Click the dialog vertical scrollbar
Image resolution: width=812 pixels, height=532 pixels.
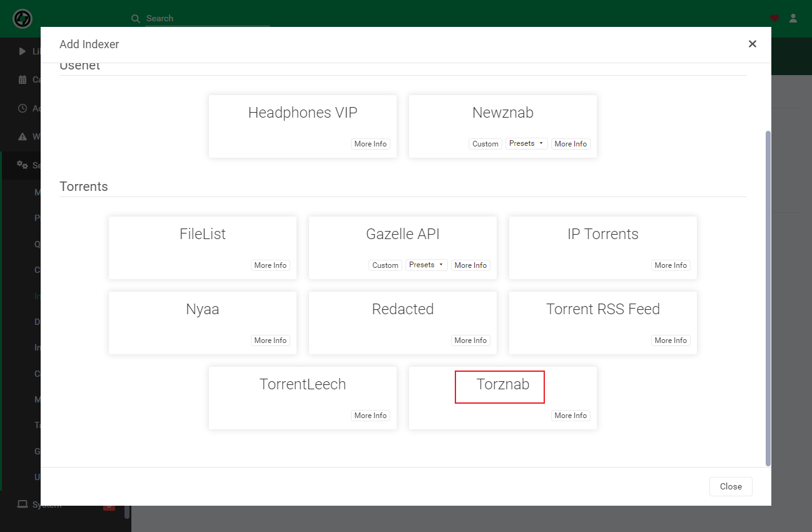(768, 299)
